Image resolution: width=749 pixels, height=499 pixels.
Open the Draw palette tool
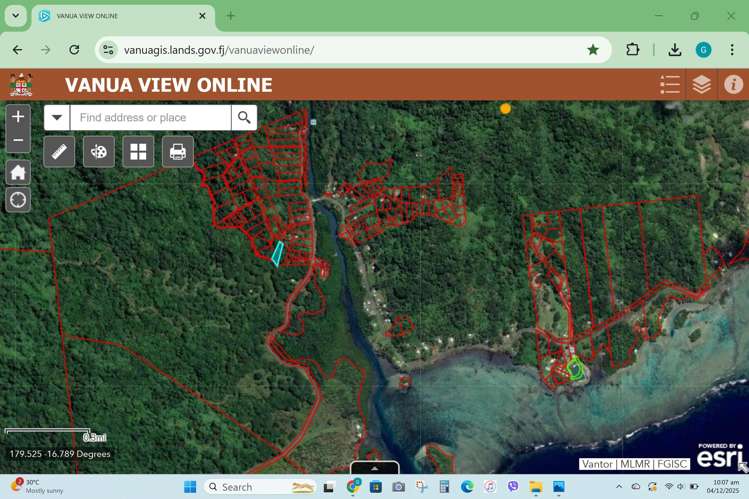click(99, 152)
